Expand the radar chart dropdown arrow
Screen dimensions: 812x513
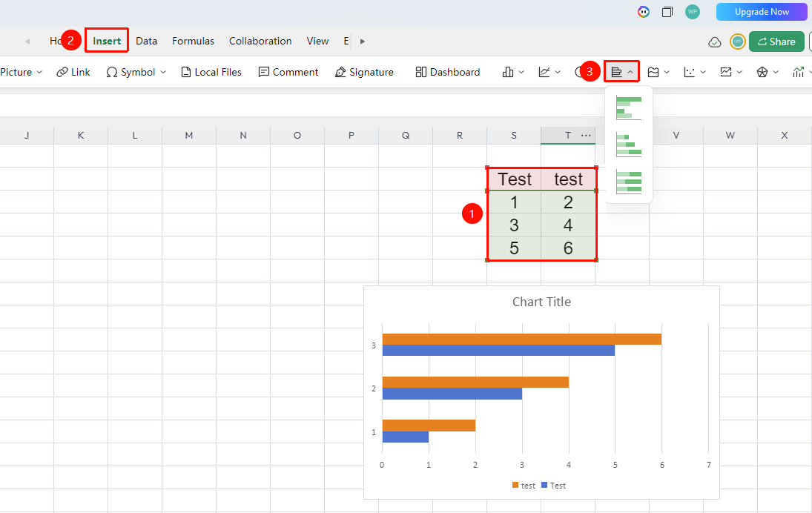pyautogui.click(x=776, y=72)
